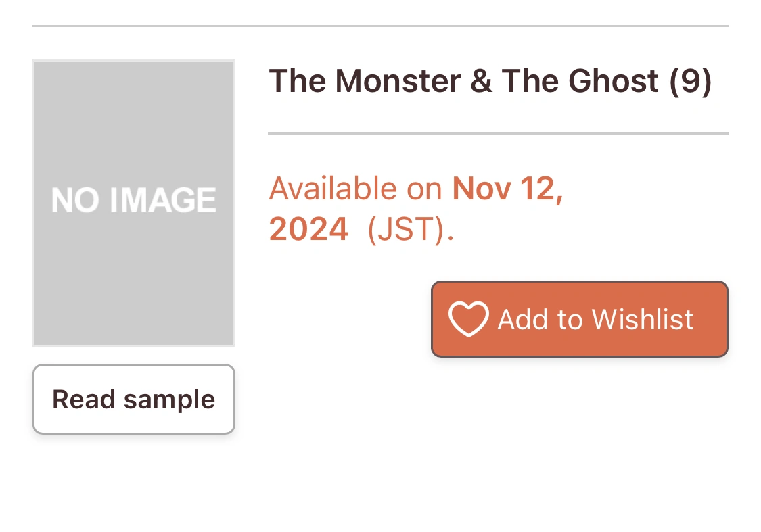Click the volume number (9) in title
The height and width of the screenshot is (532, 761).
[x=691, y=81]
